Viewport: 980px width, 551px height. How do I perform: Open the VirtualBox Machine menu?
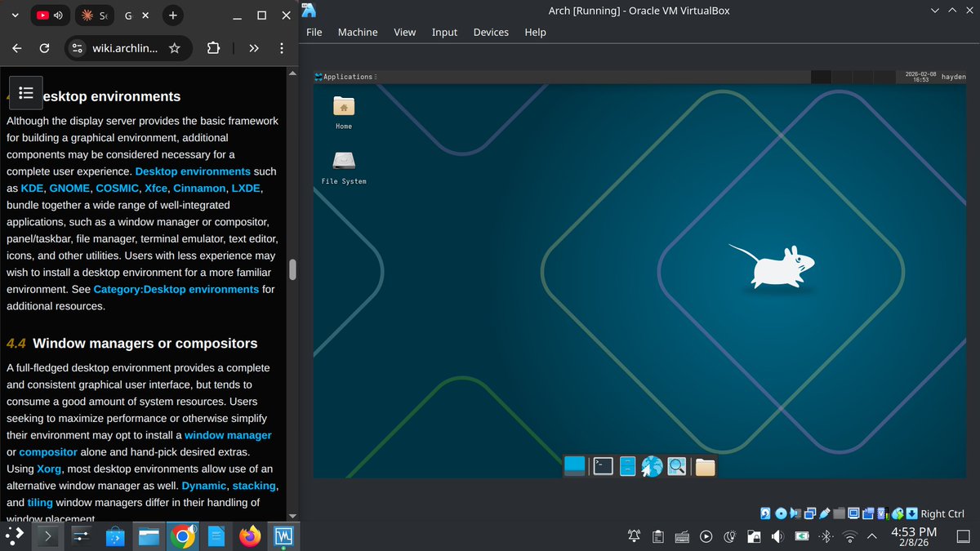coord(358,32)
